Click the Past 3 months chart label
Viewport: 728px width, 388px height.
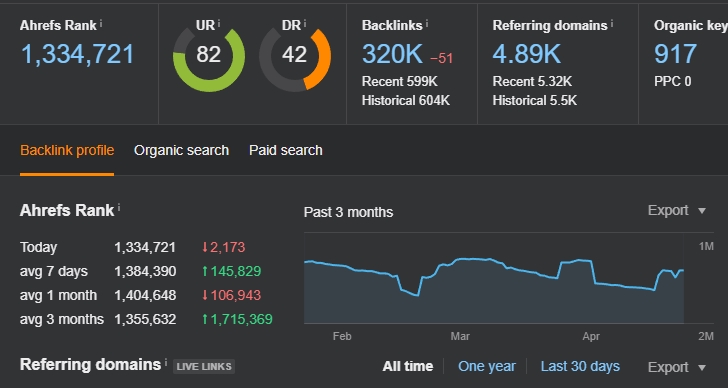(348, 213)
